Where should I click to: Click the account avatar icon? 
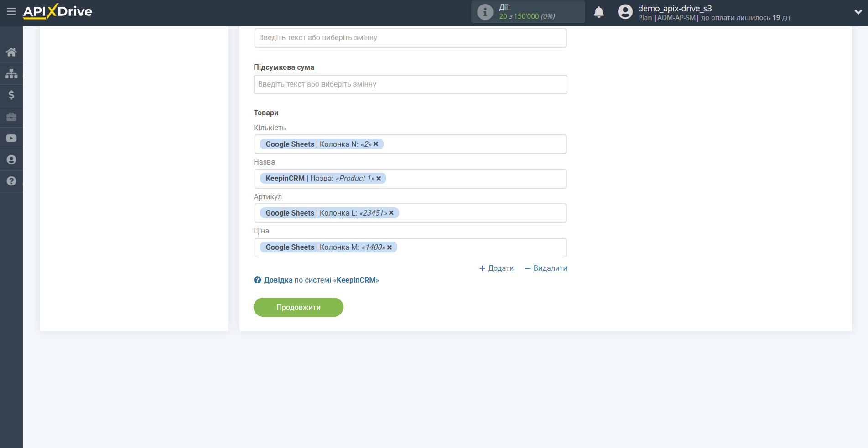[x=625, y=12]
